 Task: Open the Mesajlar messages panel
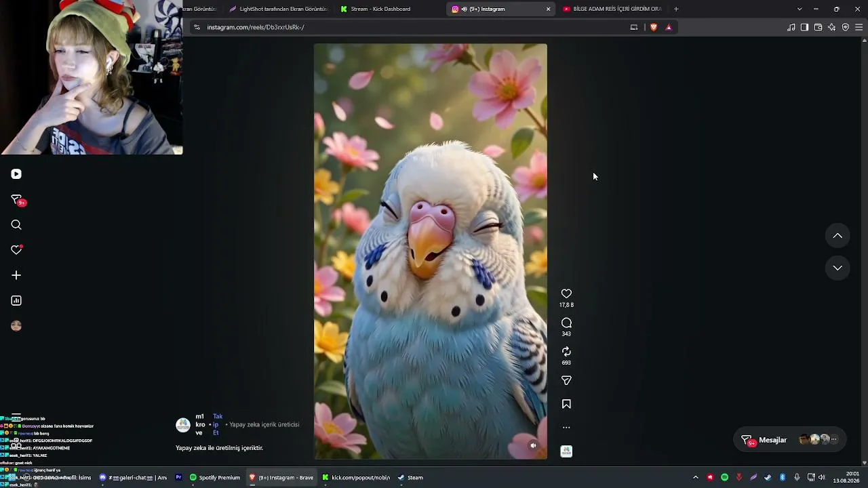tap(790, 440)
